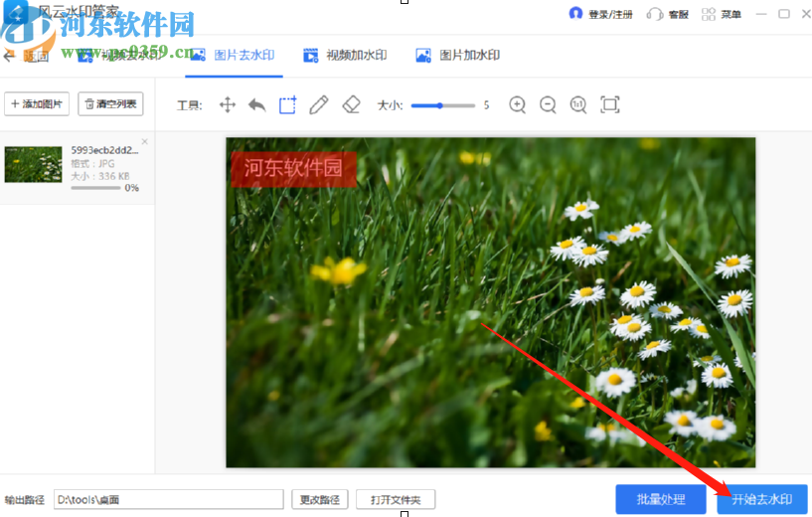The width and height of the screenshot is (812, 517).
Task: Select the move/pan tool
Action: [x=227, y=104]
